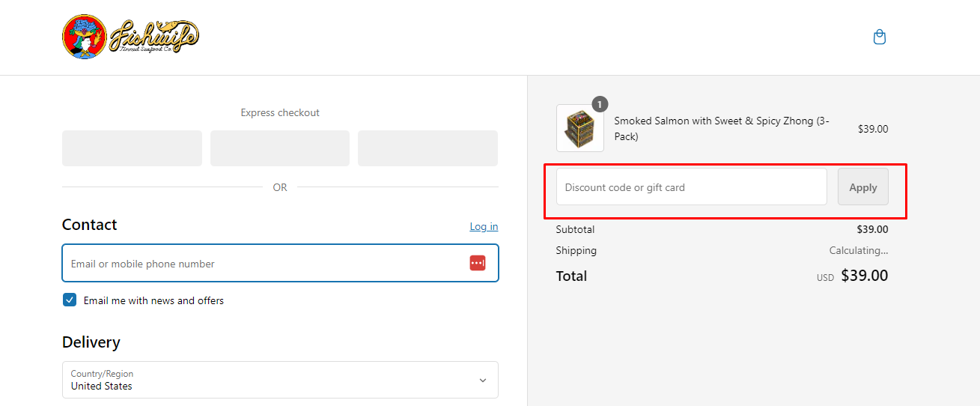Click the item quantity badge on product
The image size is (980, 406).
point(600,104)
